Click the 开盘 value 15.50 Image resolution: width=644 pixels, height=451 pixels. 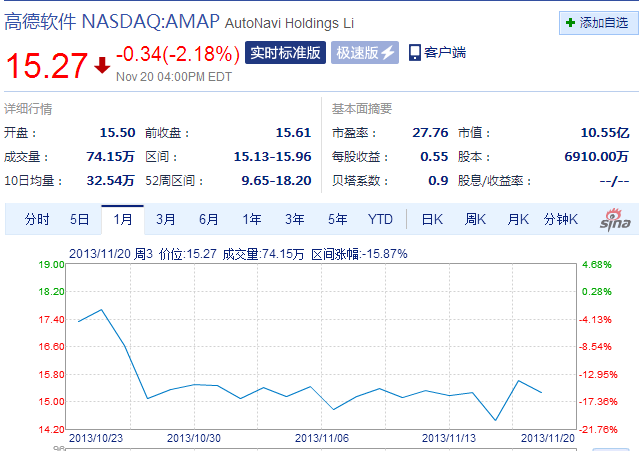coord(117,133)
